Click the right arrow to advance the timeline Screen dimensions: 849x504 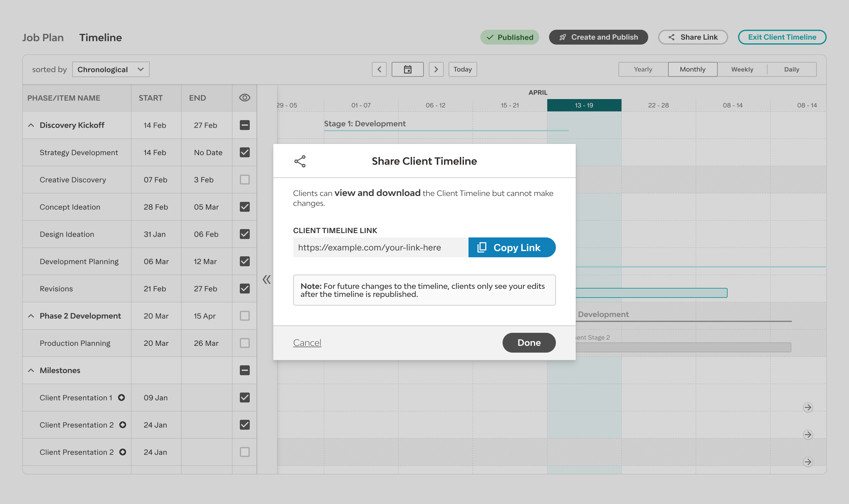(x=436, y=69)
